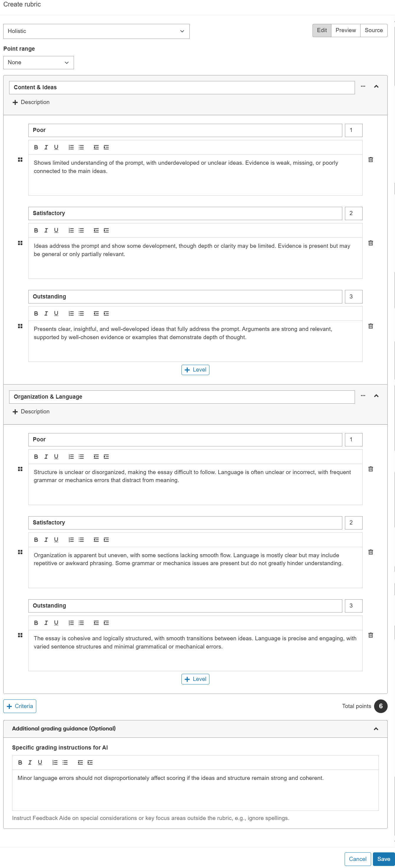This screenshot has height=868, width=395.
Task: Apply italic formatting in the Satisfactory level editor
Action: (46, 230)
